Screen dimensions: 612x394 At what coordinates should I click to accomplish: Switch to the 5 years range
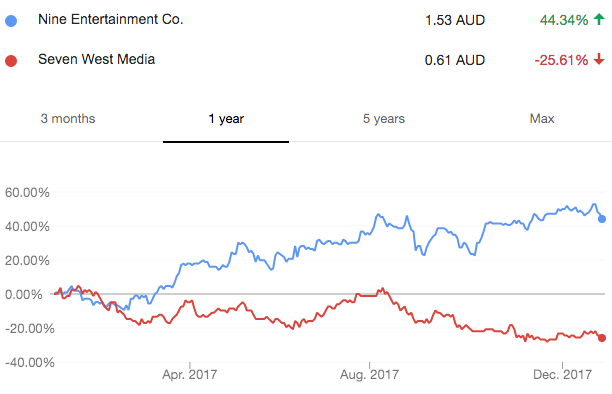[x=384, y=119]
